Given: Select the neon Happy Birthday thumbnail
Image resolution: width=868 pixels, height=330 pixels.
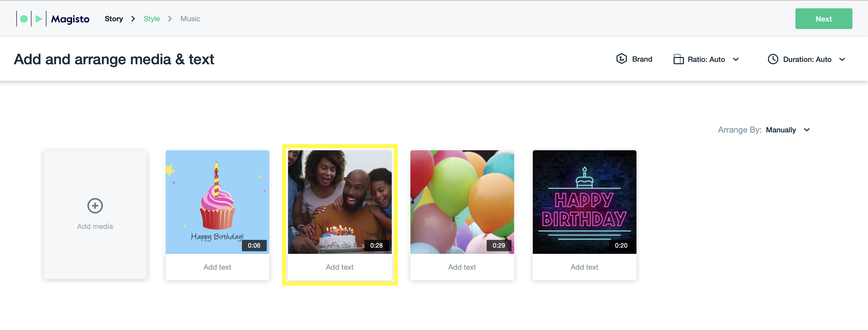Looking at the screenshot, I should click(x=584, y=202).
